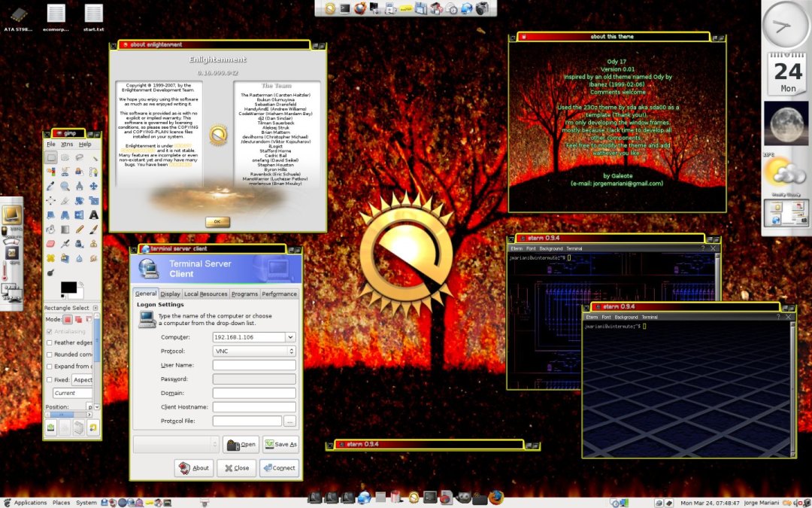
Task: Click Open button in Terminal Server Client
Action: coord(241,444)
